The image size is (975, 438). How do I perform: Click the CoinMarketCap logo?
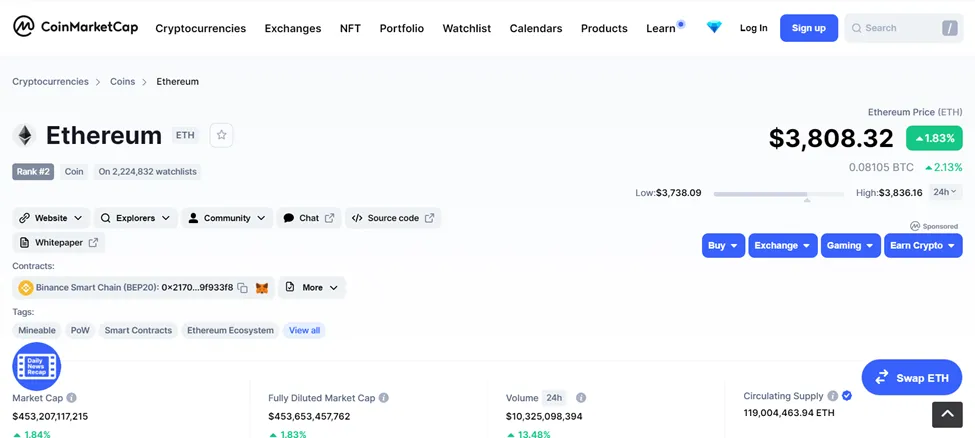click(x=75, y=27)
